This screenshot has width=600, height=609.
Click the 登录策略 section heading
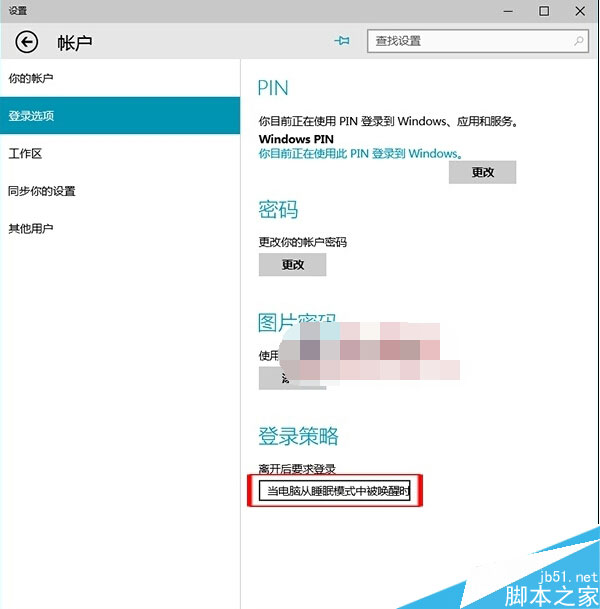coord(298,436)
